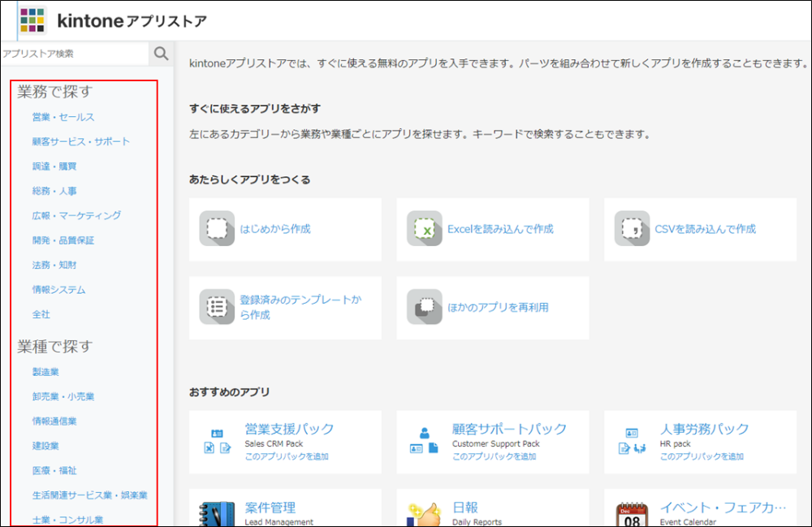Open the 案件管理 app link
The image size is (812, 527).
click(x=270, y=508)
